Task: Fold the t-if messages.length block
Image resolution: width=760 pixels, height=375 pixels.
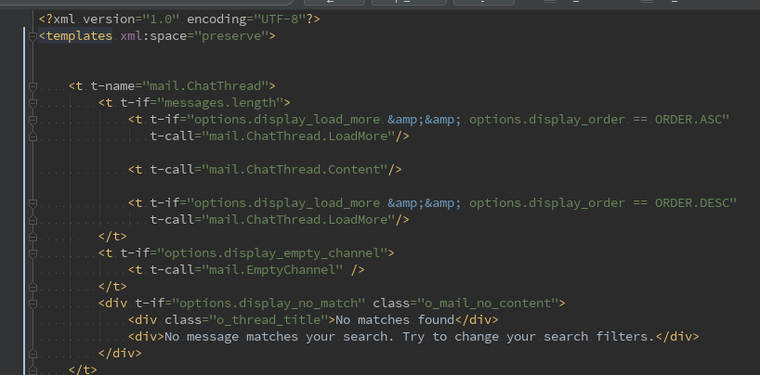Action: pos(33,103)
